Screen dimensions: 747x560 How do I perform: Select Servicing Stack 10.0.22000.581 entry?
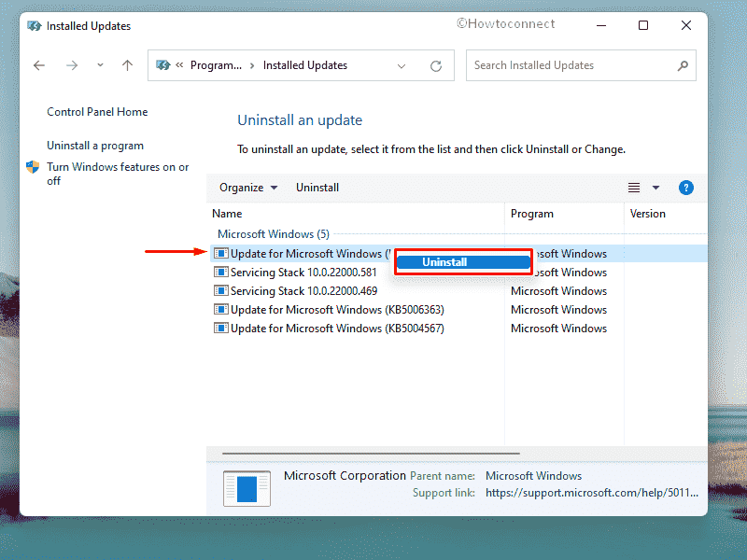point(303,273)
